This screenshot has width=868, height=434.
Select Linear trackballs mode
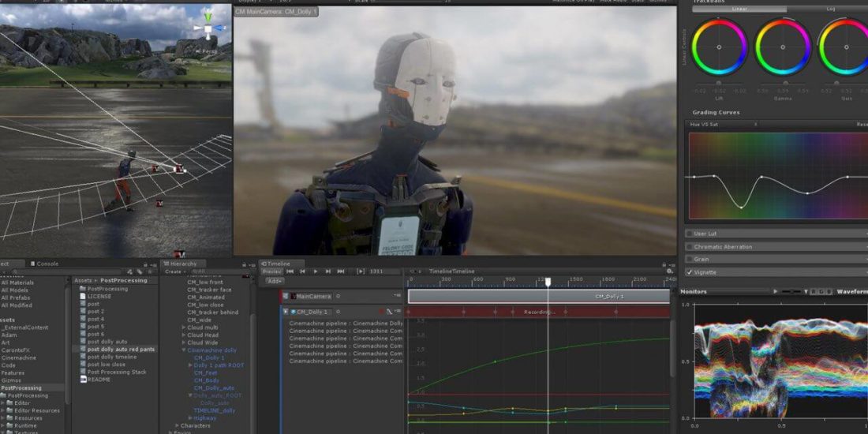point(739,9)
